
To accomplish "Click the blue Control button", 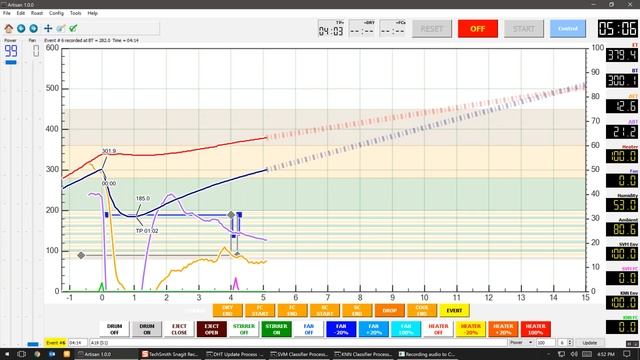I will [568, 29].
